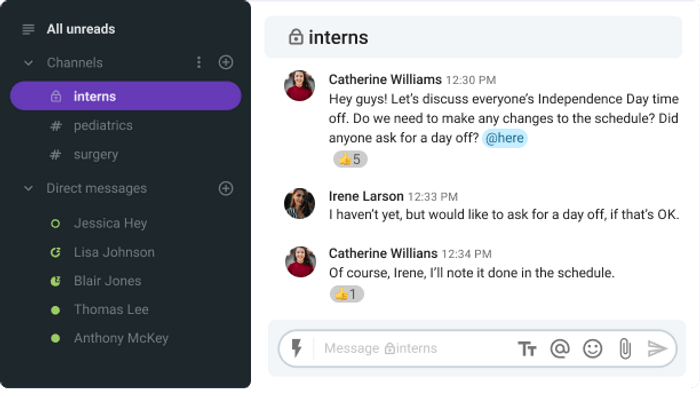
Task: Add a new channel plus icon
Action: pyautogui.click(x=225, y=62)
